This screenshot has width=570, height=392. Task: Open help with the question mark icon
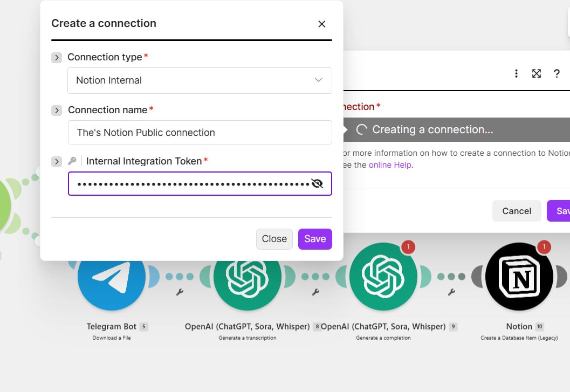click(557, 73)
